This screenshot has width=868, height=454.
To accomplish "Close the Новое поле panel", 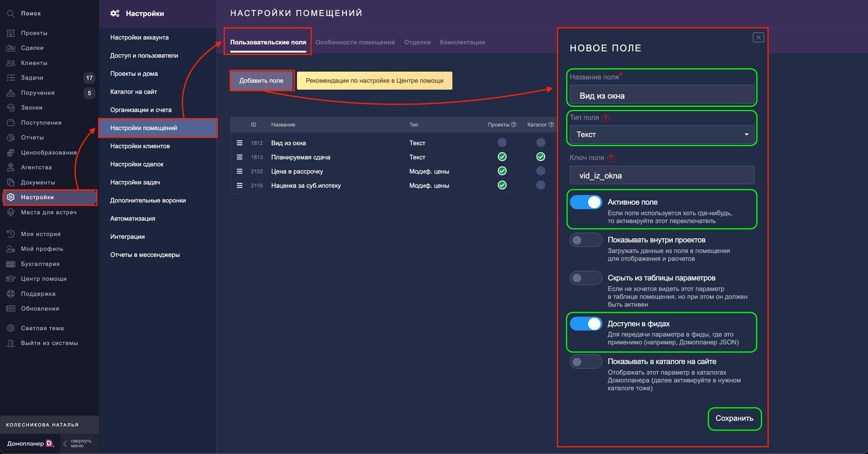I will [758, 37].
